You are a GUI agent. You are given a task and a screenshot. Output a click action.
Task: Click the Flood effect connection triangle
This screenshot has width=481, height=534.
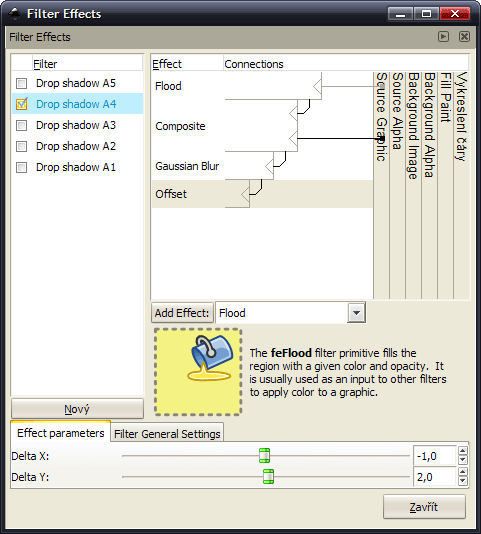pyautogui.click(x=317, y=86)
